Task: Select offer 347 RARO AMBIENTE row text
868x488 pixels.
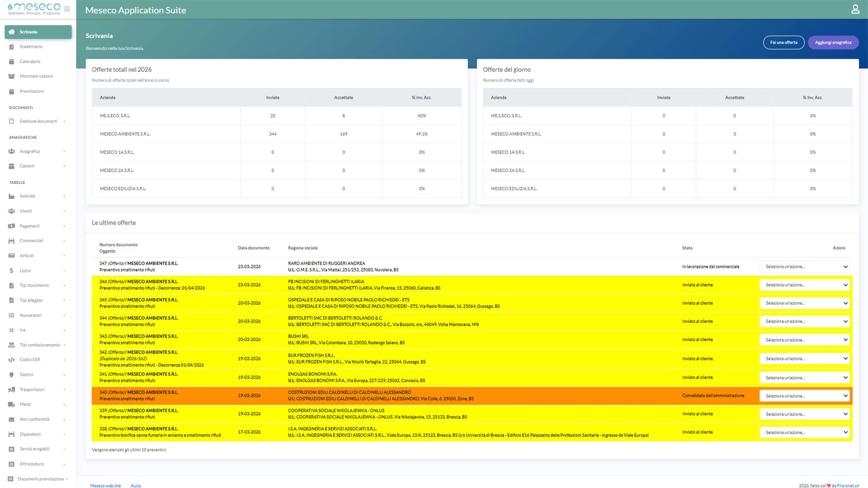Action: click(326, 263)
